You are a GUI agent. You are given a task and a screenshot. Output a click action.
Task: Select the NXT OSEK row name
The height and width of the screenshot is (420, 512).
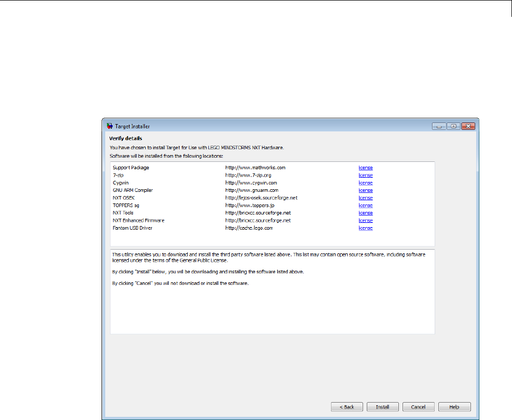(x=124, y=198)
